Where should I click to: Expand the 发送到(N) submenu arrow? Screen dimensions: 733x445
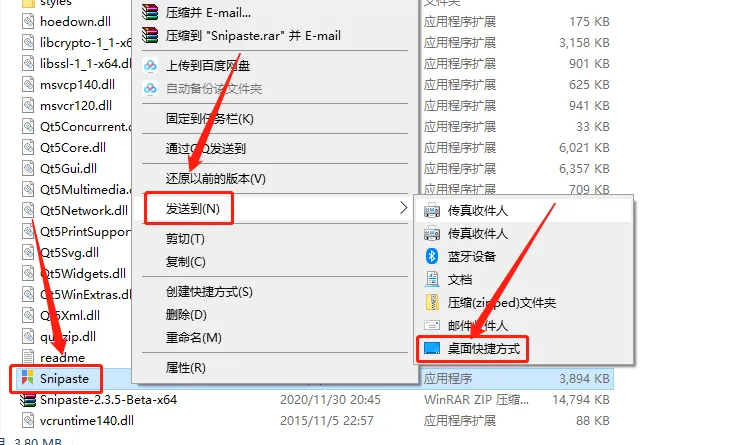[x=403, y=208]
